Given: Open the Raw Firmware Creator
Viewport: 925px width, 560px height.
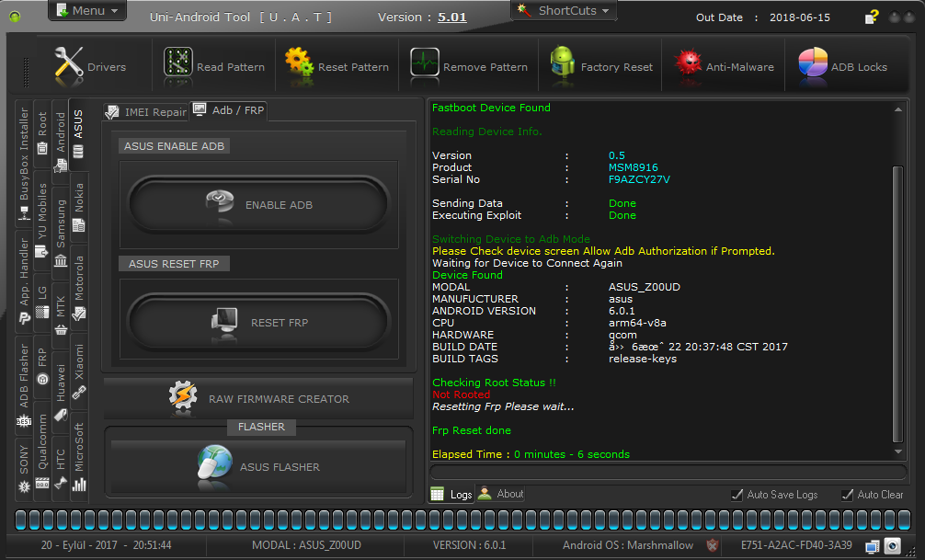Looking at the screenshot, I should point(258,399).
